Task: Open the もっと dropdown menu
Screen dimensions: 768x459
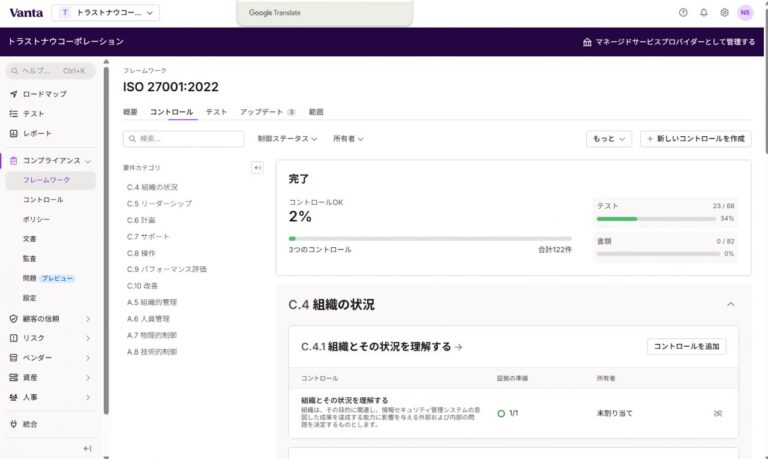Action: (609, 139)
